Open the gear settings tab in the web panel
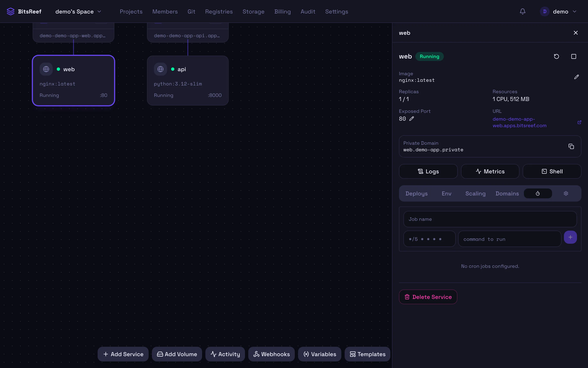Image resolution: width=588 pixels, height=368 pixels. coord(566,193)
